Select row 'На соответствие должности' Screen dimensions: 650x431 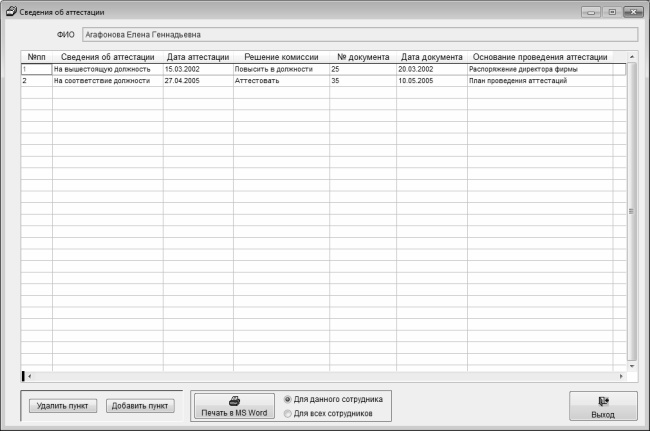102,80
